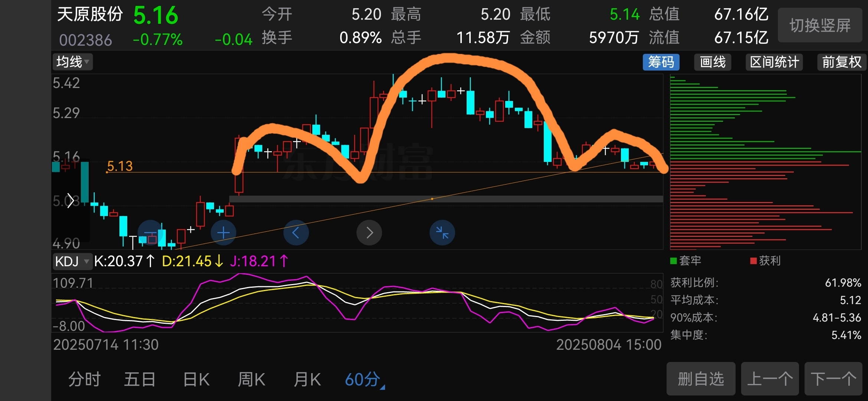The height and width of the screenshot is (401, 868).
Task: Click 删自选 to remove from watchlist
Action: tap(701, 379)
